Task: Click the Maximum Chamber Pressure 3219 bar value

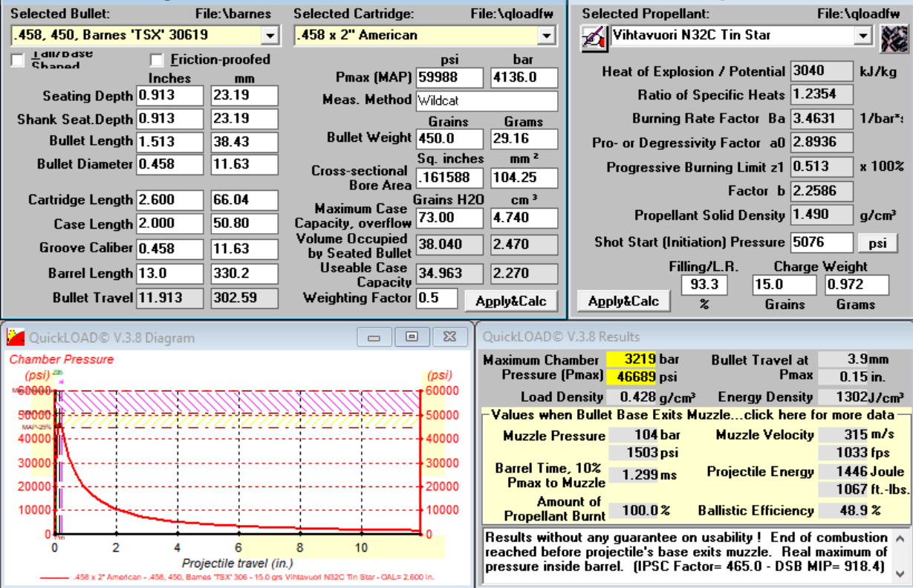Action: [633, 359]
